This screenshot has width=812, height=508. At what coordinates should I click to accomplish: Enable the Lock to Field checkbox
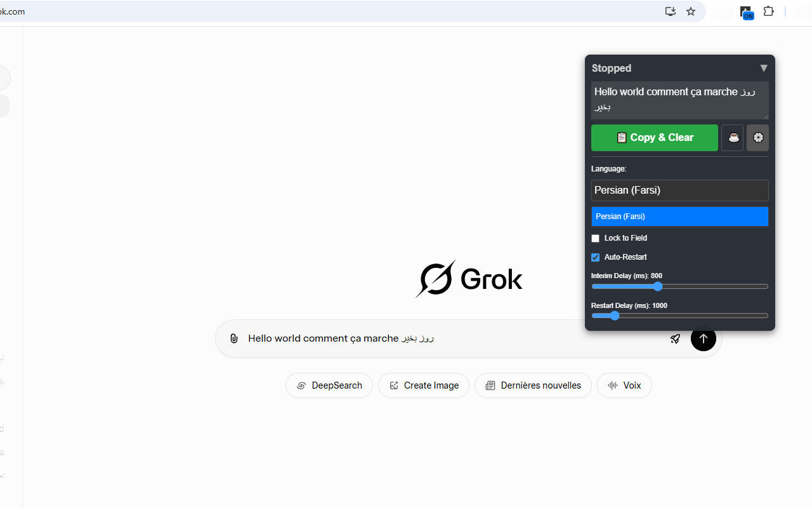[x=595, y=238]
